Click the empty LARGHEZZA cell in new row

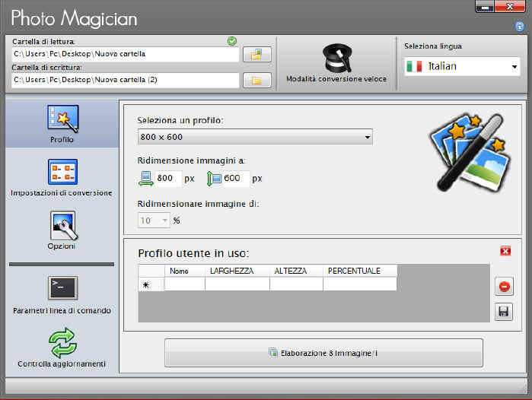coord(237,284)
